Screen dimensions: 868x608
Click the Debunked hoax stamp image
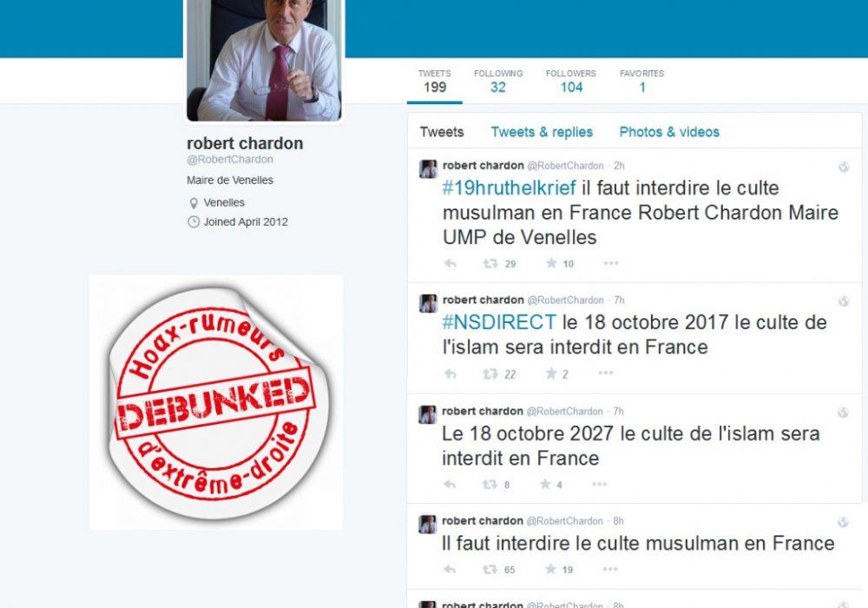point(216,402)
